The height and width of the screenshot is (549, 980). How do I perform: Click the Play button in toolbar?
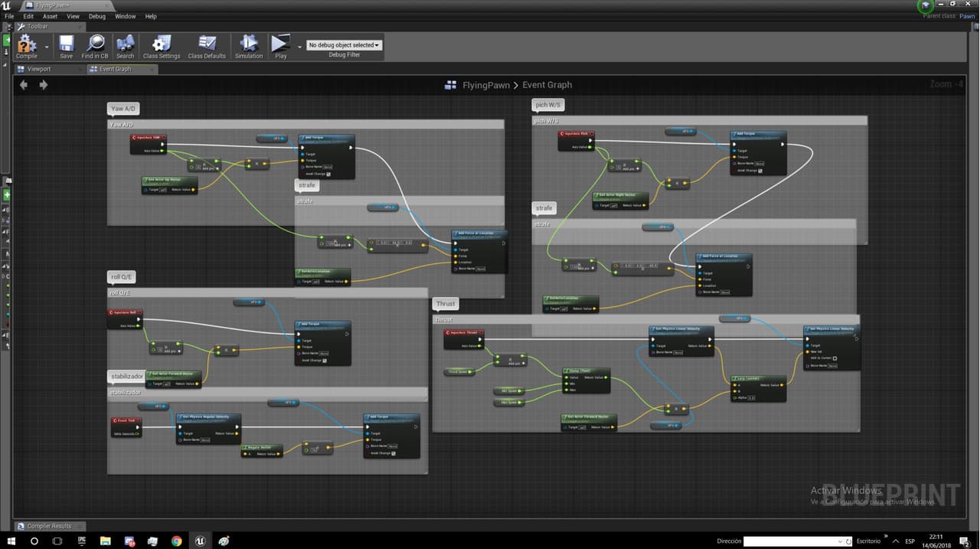281,47
